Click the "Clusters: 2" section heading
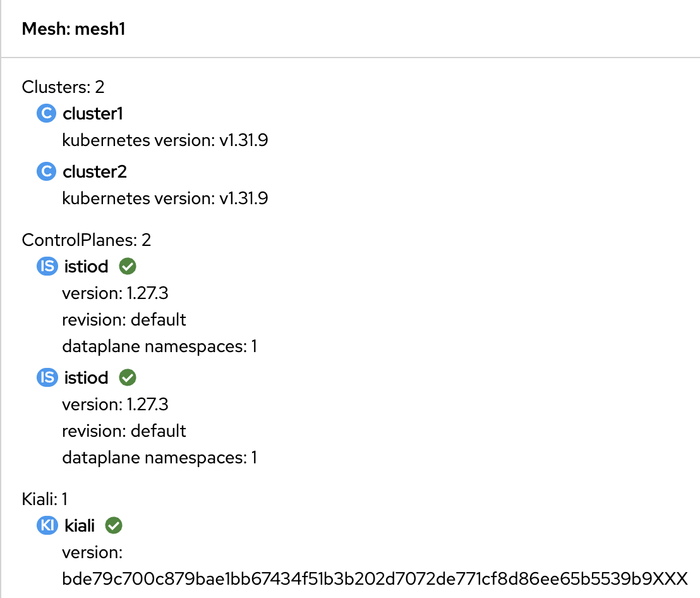The image size is (700, 598). click(63, 87)
